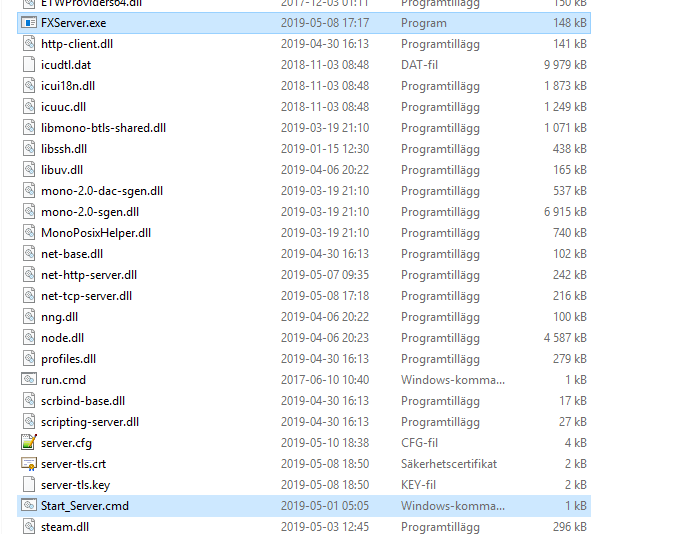This screenshot has height=534, width=679.
Task: Click the server-tls.key blank file icon
Action: coord(29,485)
